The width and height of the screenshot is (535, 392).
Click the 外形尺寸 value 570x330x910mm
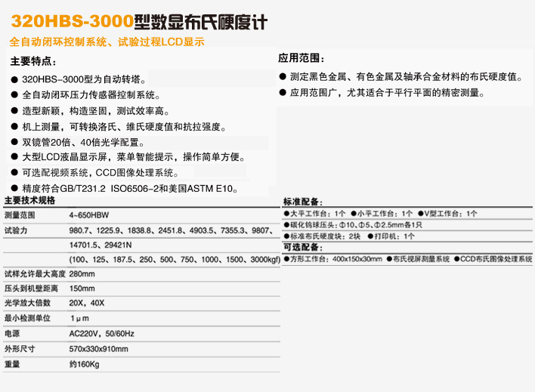click(99, 349)
